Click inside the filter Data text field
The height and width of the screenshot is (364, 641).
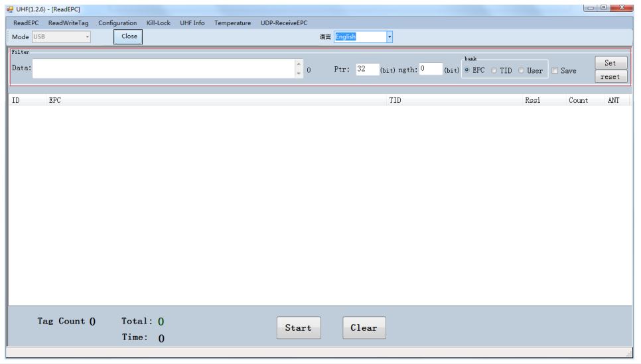163,68
